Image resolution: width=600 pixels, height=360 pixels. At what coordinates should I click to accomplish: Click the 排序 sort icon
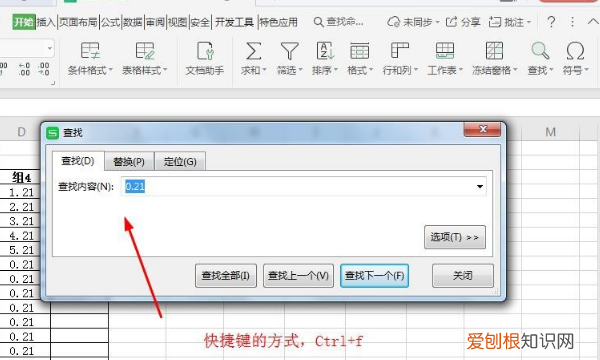(x=325, y=51)
